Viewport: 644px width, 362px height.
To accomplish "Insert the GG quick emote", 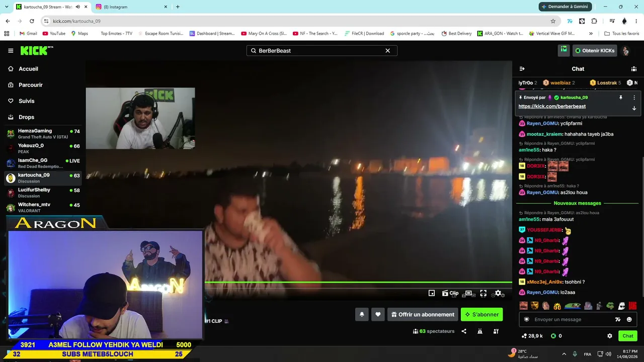I will click(557, 306).
